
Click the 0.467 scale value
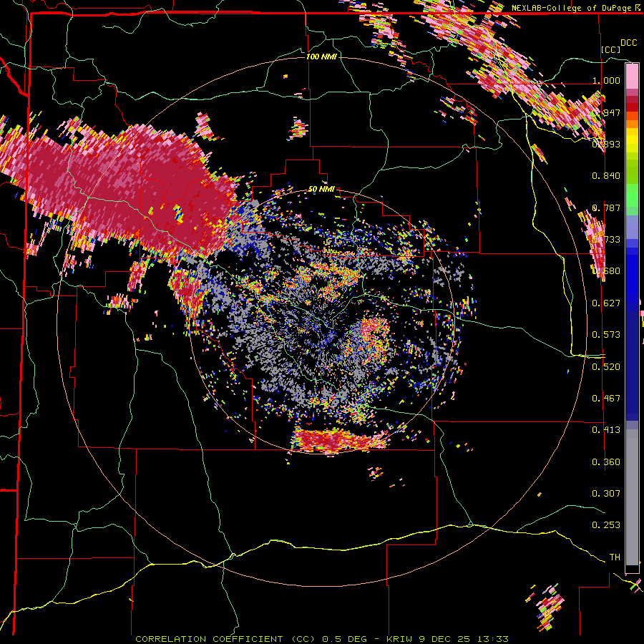606,399
